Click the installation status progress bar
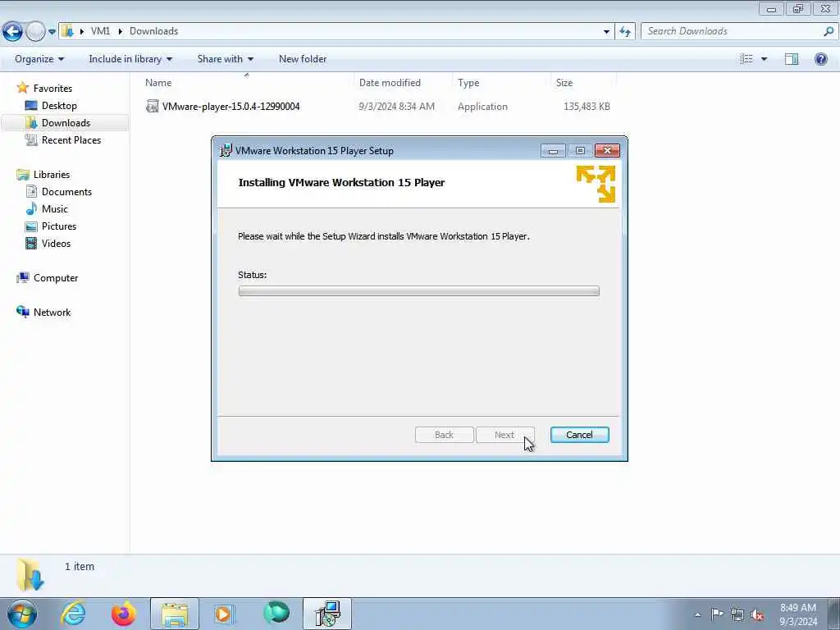This screenshot has width=840, height=630. (x=418, y=291)
